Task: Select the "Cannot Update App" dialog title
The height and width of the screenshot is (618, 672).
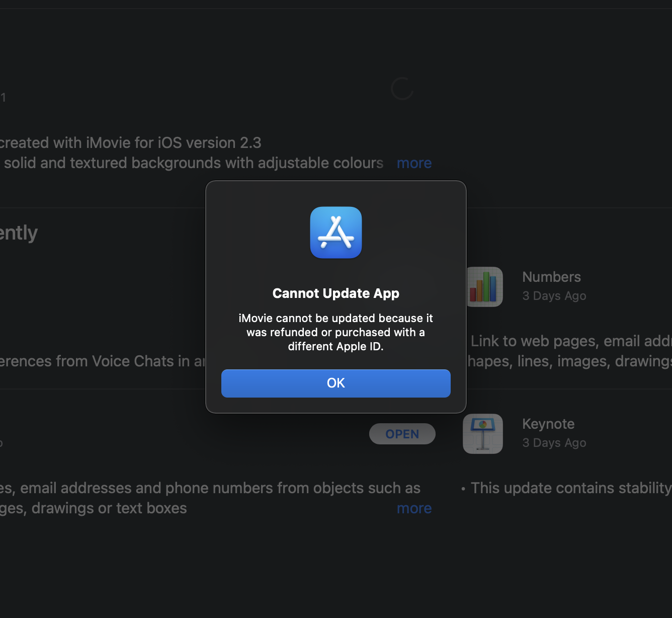Action: 336,293
